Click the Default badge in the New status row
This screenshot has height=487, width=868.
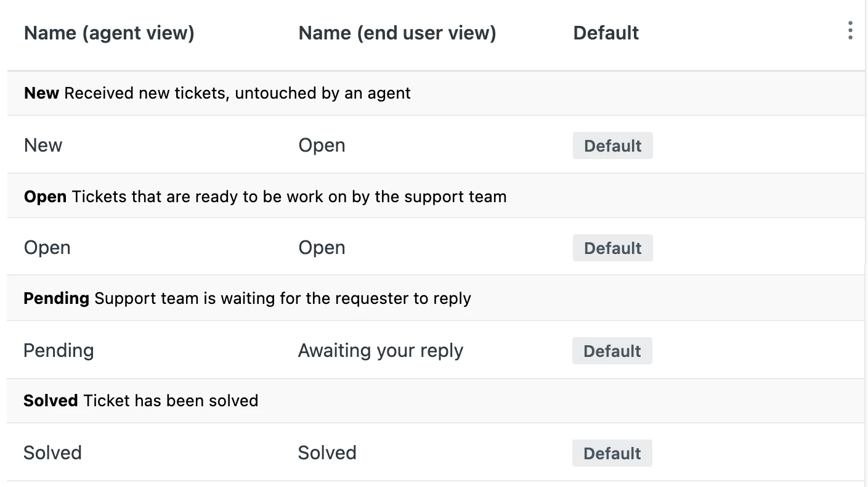point(612,145)
